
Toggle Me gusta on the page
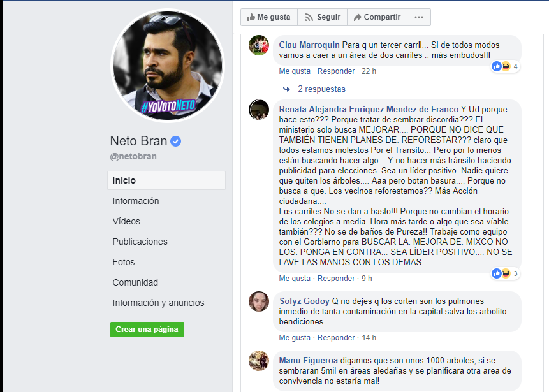coord(268,17)
